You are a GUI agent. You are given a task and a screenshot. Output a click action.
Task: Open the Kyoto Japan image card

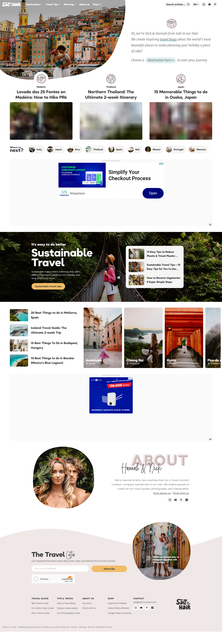coord(184,338)
